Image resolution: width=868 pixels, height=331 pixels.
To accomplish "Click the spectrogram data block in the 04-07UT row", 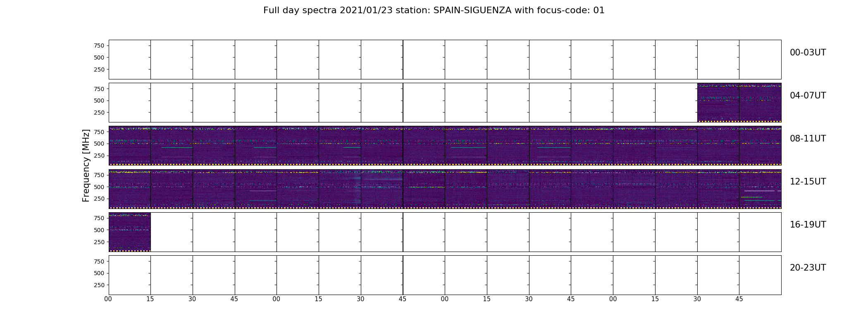I will pyautogui.click(x=739, y=103).
